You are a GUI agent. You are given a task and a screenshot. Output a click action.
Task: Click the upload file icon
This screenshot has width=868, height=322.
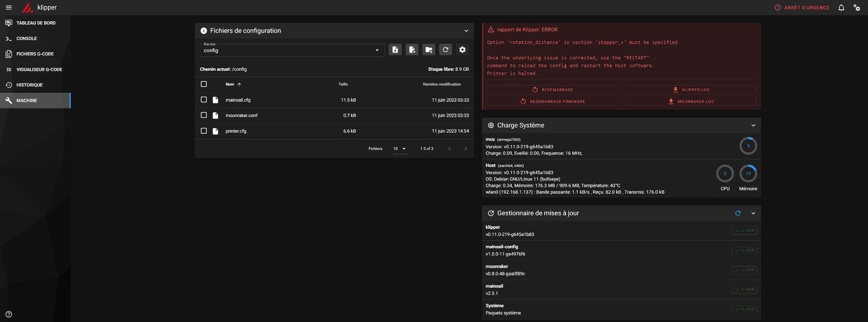[395, 50]
